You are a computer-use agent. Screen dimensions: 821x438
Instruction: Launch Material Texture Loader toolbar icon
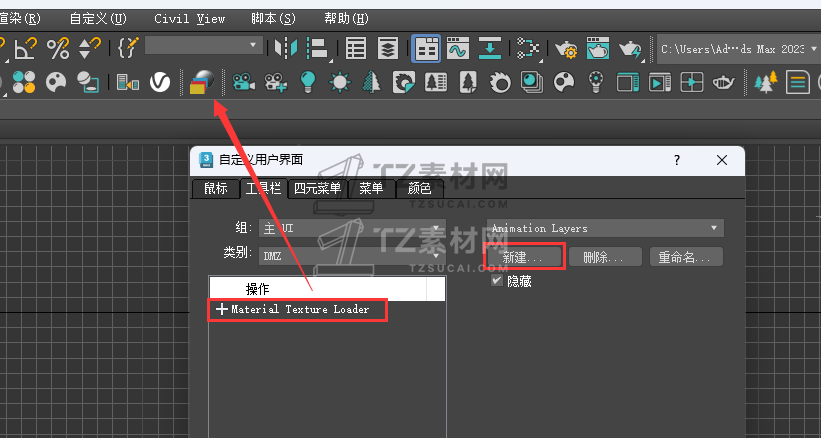(x=202, y=82)
